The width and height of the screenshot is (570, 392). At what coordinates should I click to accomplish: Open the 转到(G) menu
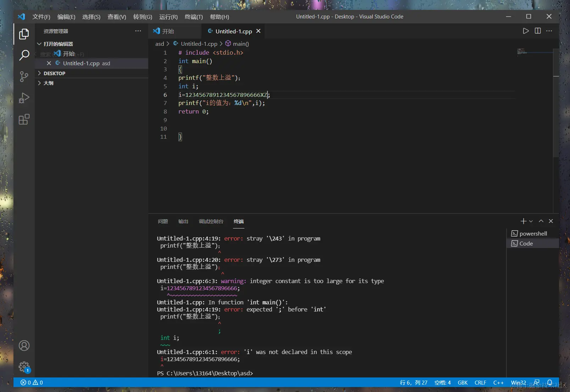point(143,17)
